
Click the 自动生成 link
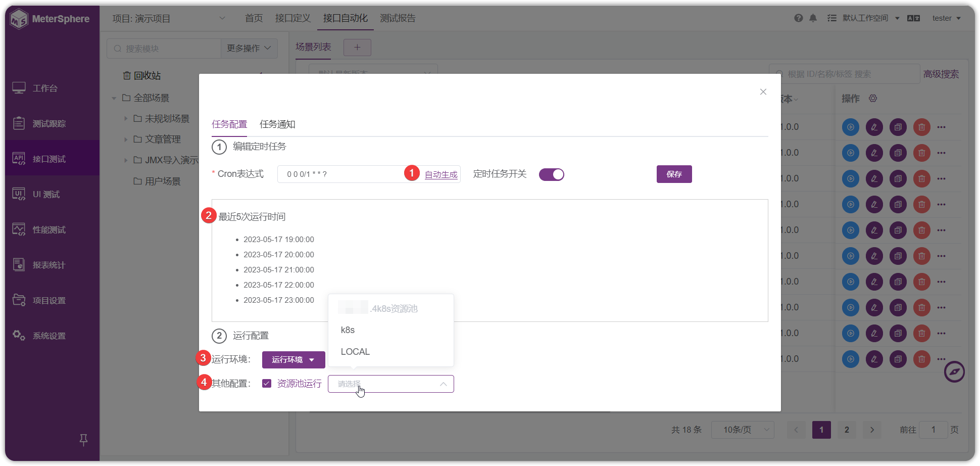tap(441, 175)
